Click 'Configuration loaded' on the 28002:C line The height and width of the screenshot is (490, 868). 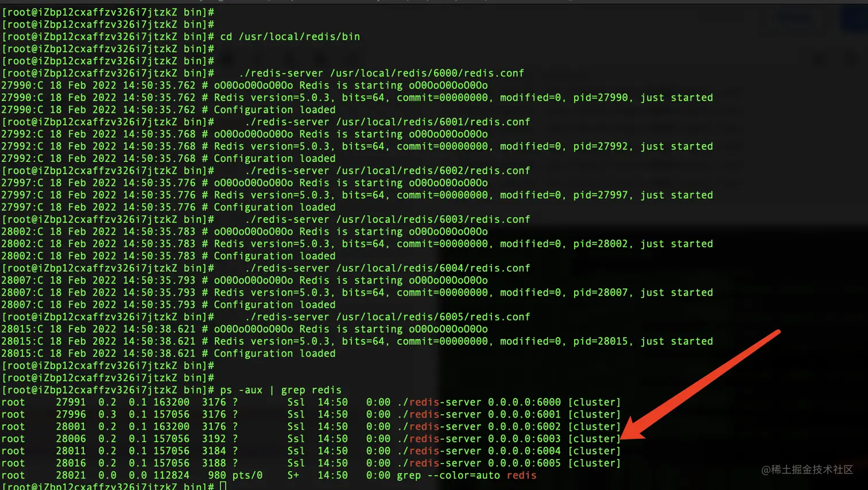(x=274, y=256)
